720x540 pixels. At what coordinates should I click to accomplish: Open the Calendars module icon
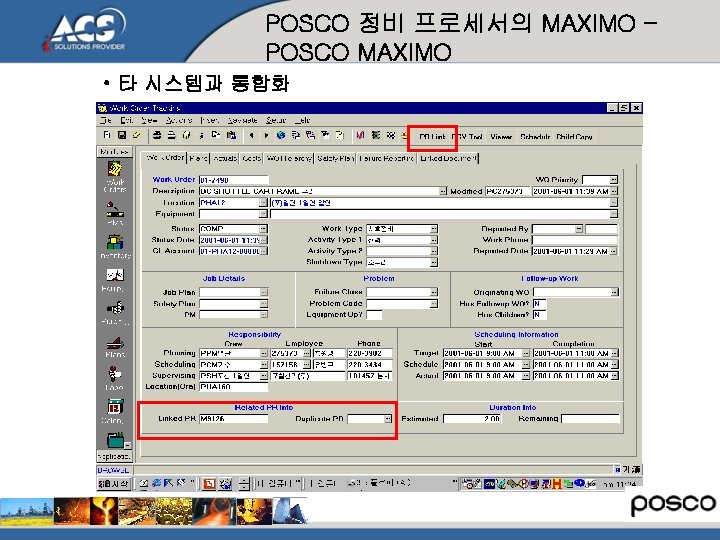point(115,407)
